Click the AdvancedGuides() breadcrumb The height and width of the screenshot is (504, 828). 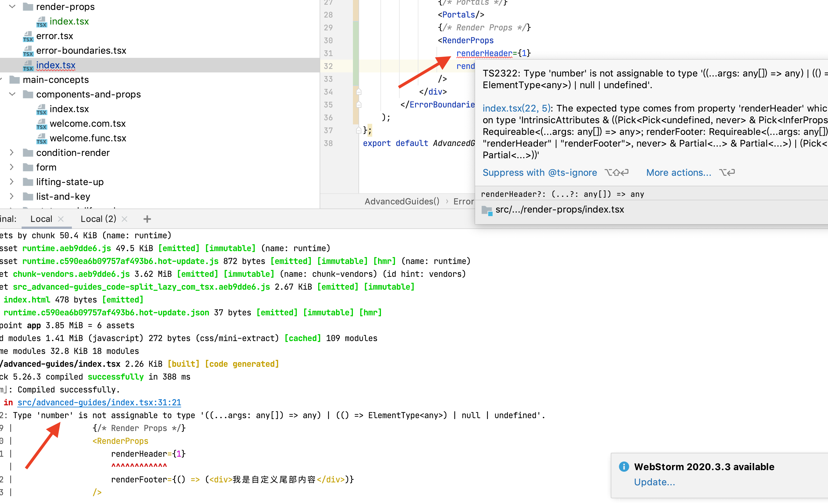(402, 201)
